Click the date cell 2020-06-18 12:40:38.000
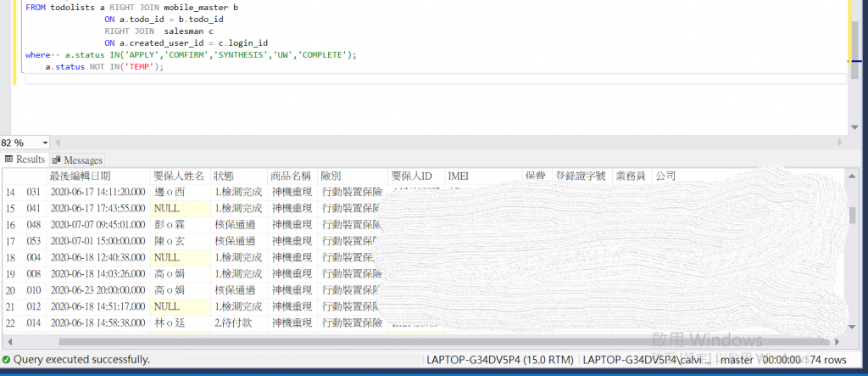Viewport: 868px width, 376px height. pyautogui.click(x=98, y=258)
